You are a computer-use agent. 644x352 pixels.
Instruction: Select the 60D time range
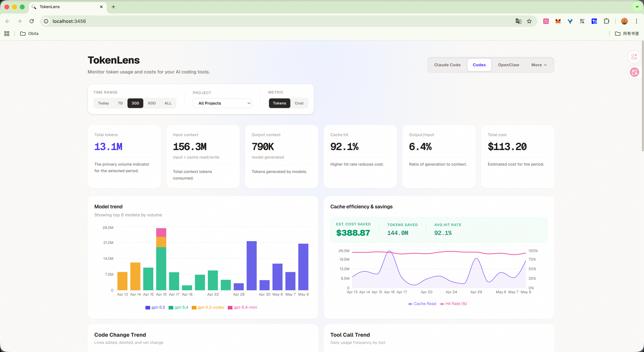tap(152, 103)
